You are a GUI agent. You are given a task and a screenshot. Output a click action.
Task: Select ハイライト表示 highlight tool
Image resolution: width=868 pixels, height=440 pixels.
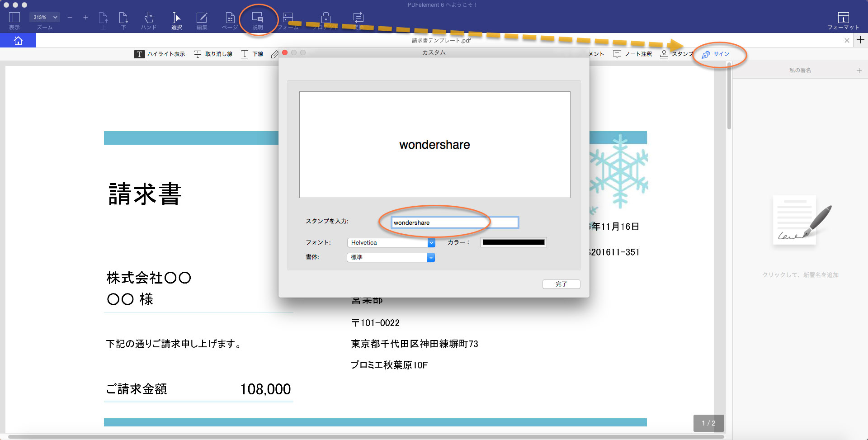(x=160, y=54)
